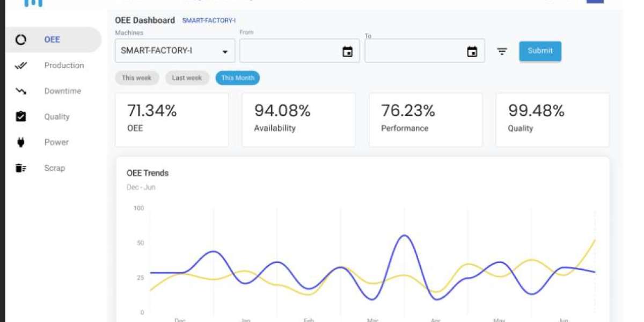Screen dimensions: 644x322
Task: Select the Last week filter chip
Action: tap(187, 78)
